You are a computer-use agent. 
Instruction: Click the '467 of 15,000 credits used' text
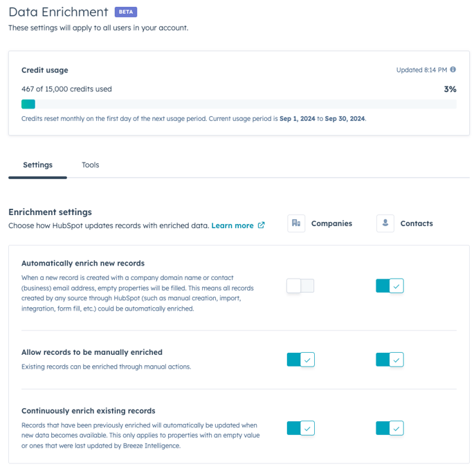pos(66,89)
